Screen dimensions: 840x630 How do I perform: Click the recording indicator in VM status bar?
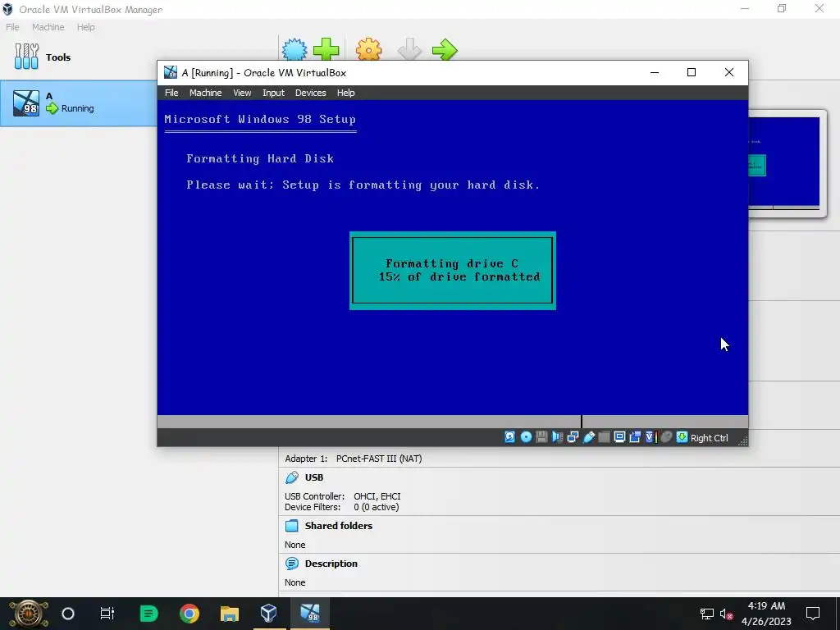[635, 437]
